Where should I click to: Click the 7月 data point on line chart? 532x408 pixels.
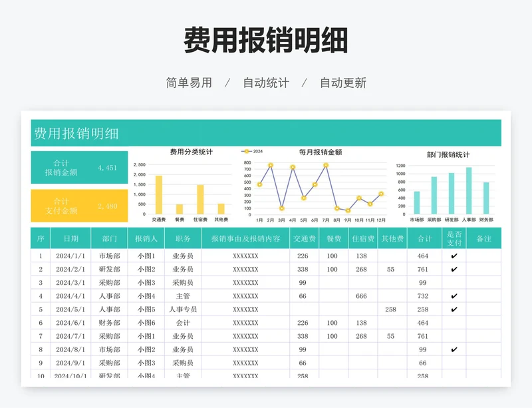(326, 166)
